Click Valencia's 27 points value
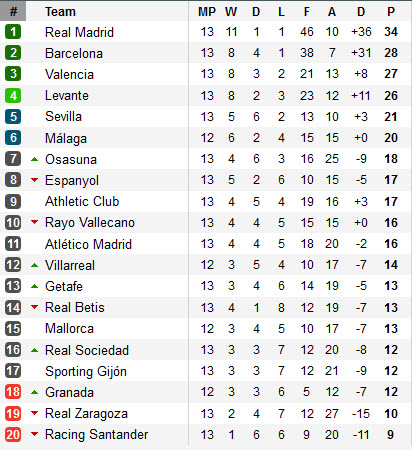This screenshot has height=450, width=412. [391, 74]
